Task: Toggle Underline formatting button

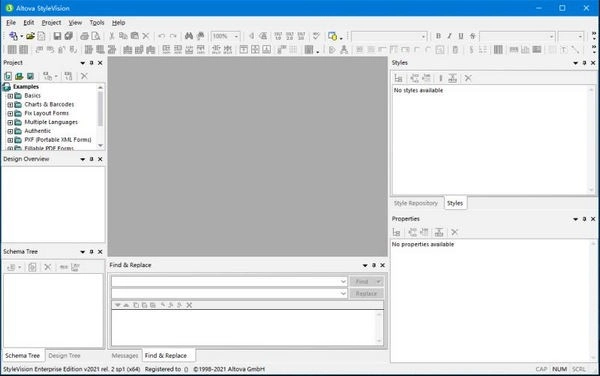Action: point(461,36)
